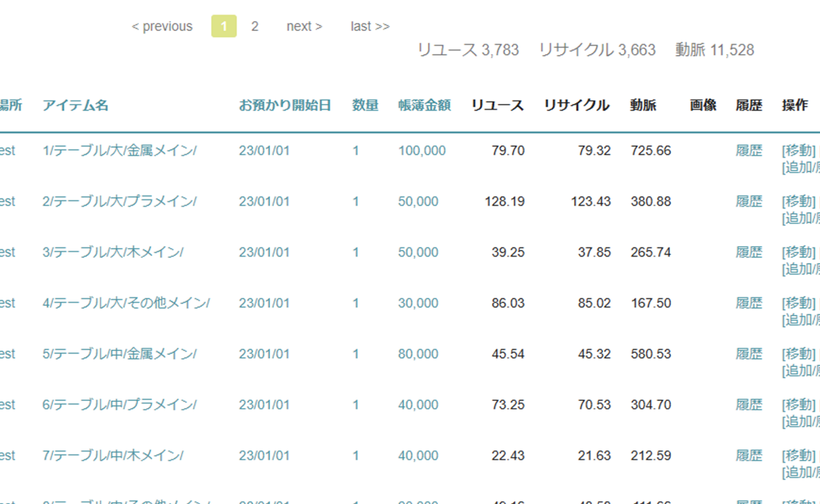This screenshot has width=820, height=504.
Task: Open item 6/テーブル/中/プラメイン/
Action: coord(119,405)
